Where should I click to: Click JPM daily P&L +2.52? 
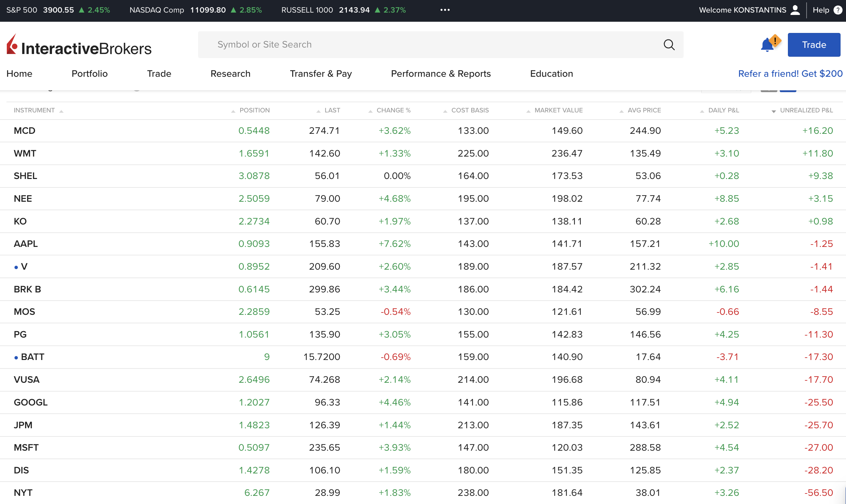726,425
